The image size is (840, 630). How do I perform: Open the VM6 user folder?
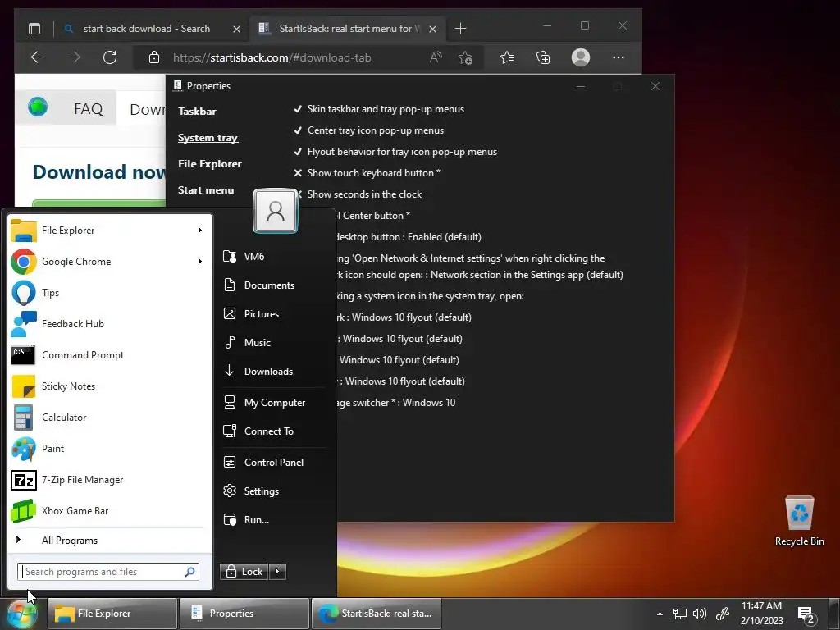[273, 256]
